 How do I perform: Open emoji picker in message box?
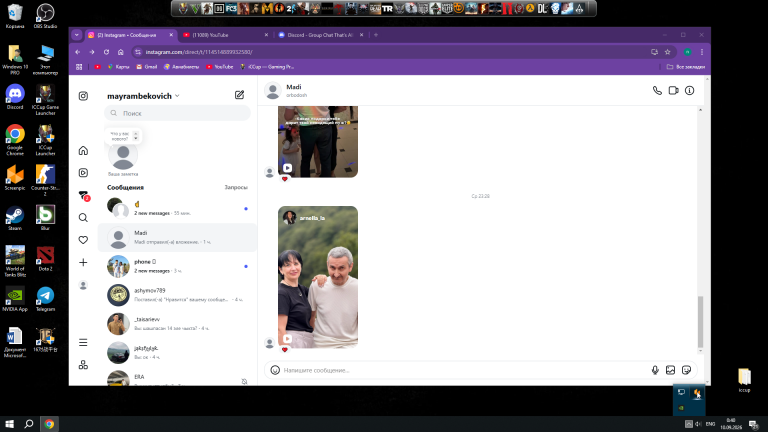pos(275,370)
